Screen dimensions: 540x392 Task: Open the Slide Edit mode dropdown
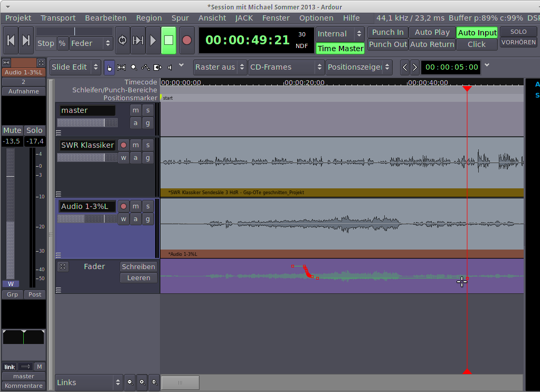[75, 67]
